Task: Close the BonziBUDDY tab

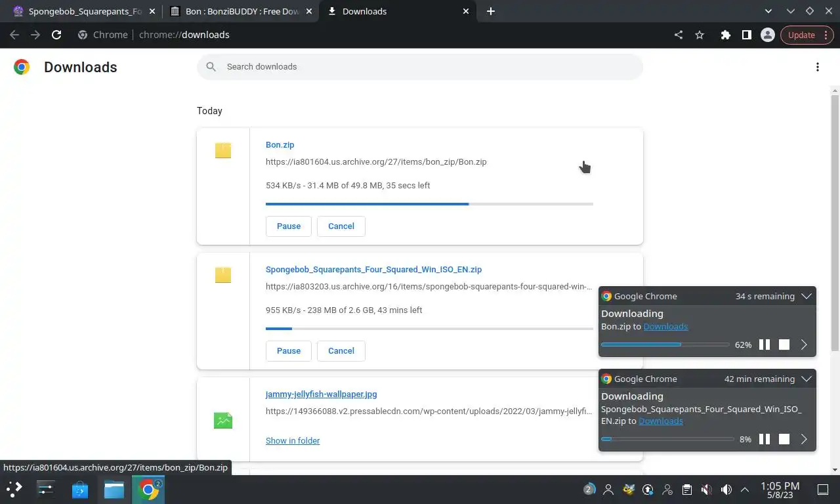Action: coord(309,11)
